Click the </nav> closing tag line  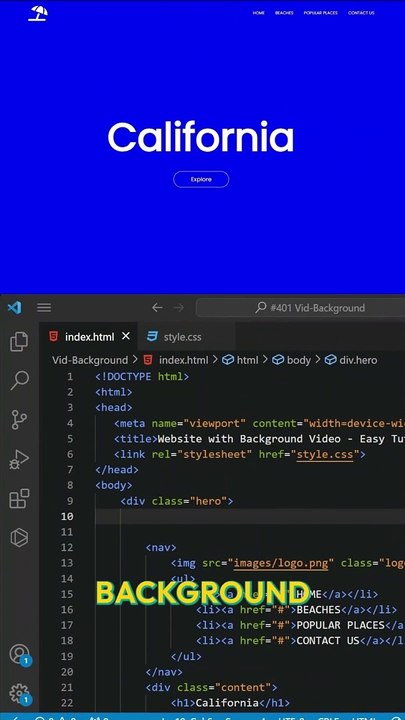[164, 672]
